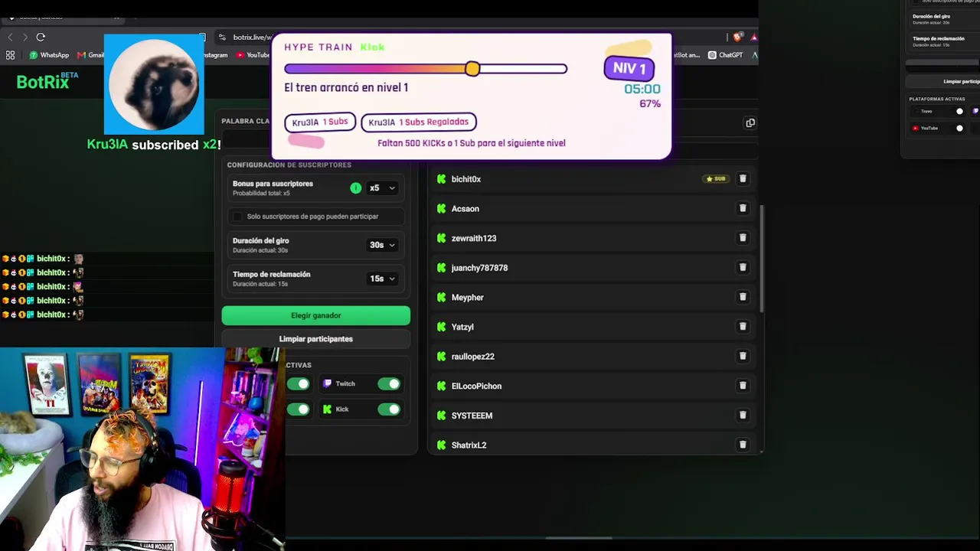The width and height of the screenshot is (980, 551).
Task: Open the Gmail bookmark
Action: tap(90, 55)
